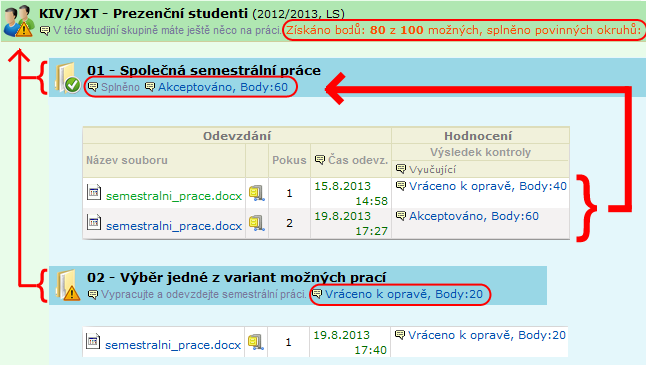The width and height of the screenshot is (646, 365).
Task: Click attempt number 2 in the Pokus column
Action: [x=290, y=223]
